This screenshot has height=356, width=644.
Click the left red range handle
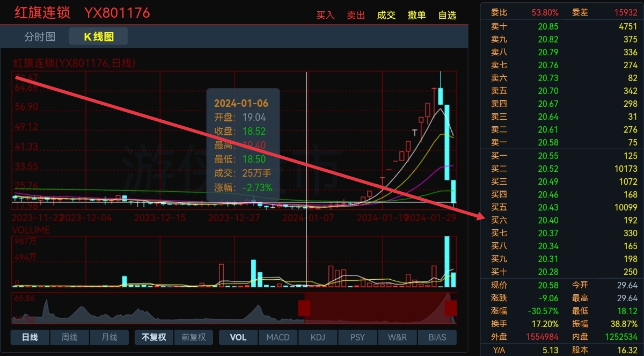(304, 308)
